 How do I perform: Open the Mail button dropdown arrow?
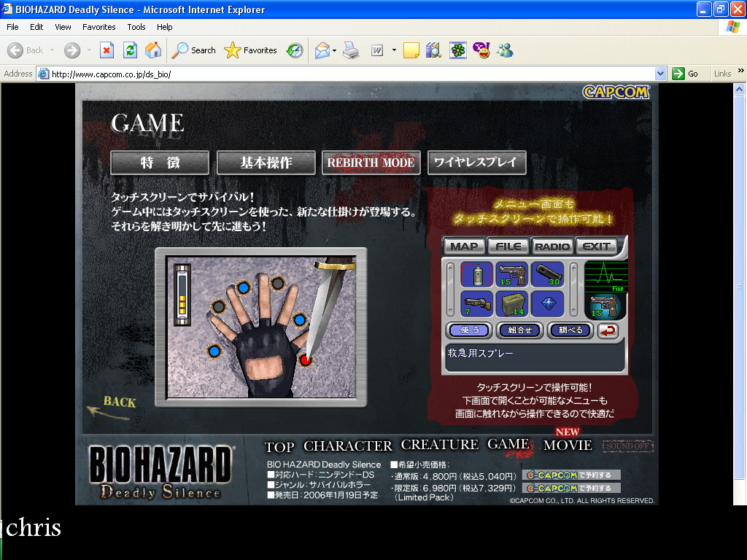pos(334,50)
